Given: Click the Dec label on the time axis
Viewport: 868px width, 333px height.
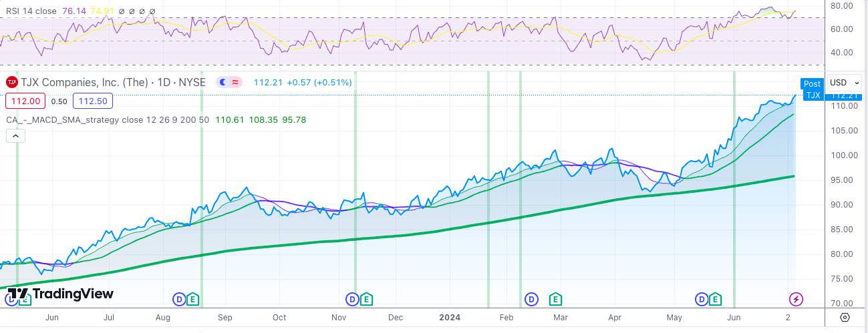Looking at the screenshot, I should [x=395, y=318].
